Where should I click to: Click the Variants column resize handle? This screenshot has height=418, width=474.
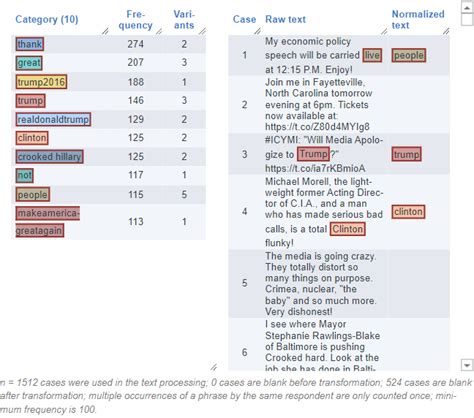(202, 31)
